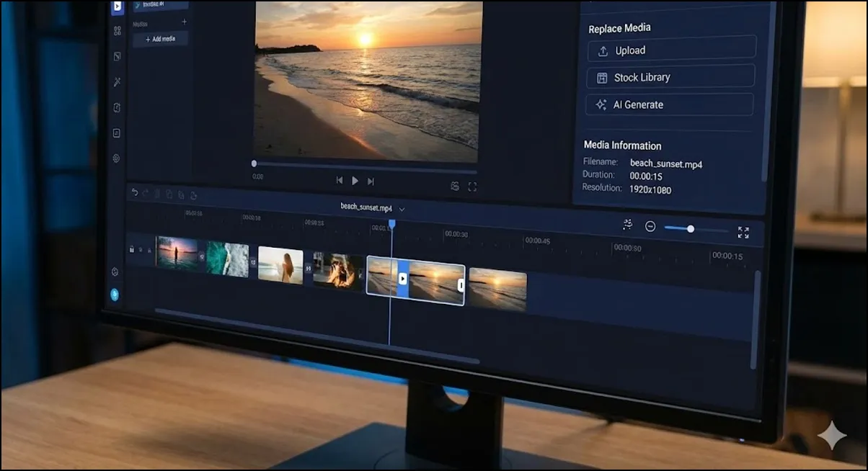Open the settings gear in the sidebar
Screen dimensions: 868x471
point(115,158)
